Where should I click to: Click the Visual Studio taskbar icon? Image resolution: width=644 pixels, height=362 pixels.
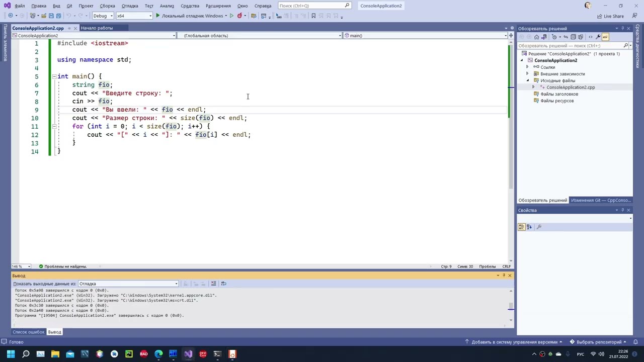click(x=188, y=354)
